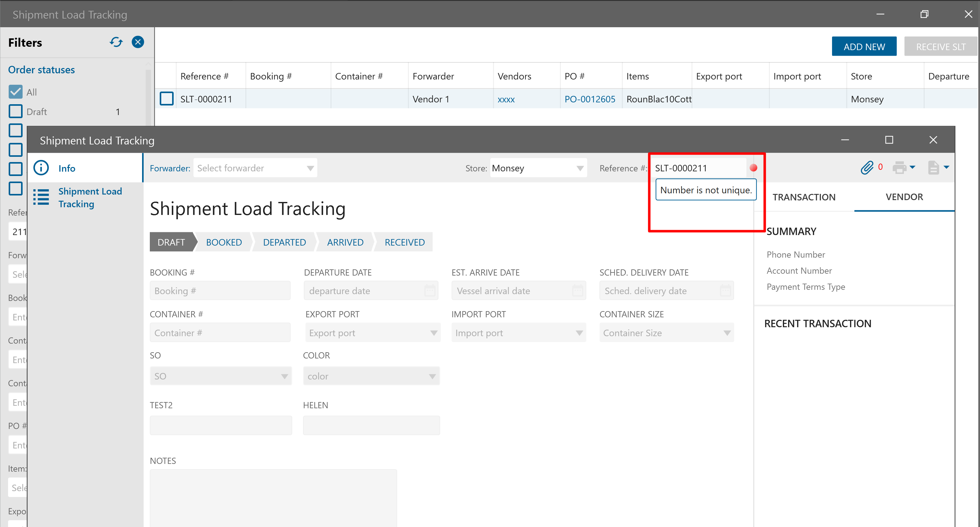The image size is (980, 527).
Task: Click into the Booking # input field
Action: [220, 291]
